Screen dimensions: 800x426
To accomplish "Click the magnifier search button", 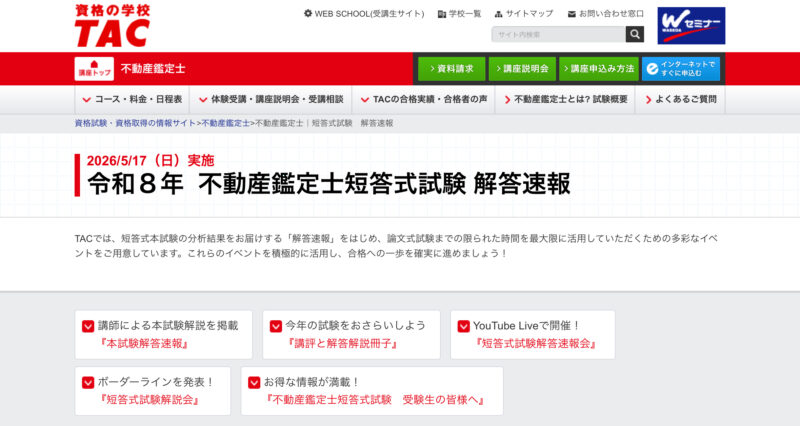I will coord(635,34).
